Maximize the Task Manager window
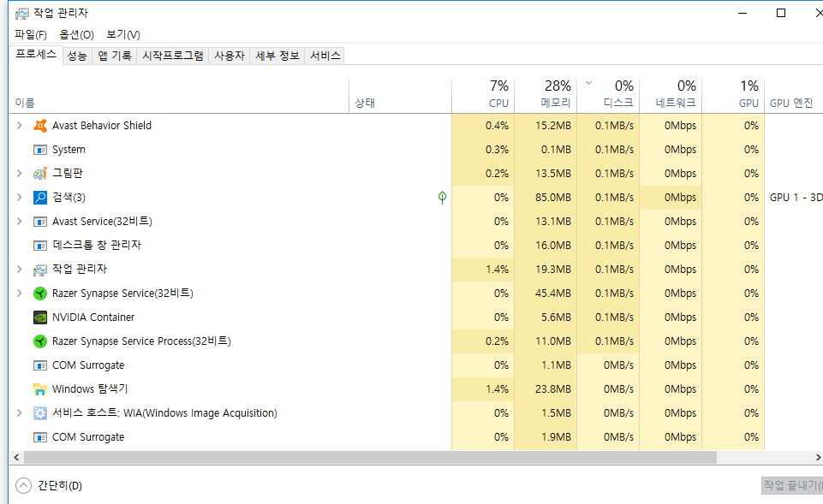This screenshot has width=823, height=504. [x=781, y=13]
